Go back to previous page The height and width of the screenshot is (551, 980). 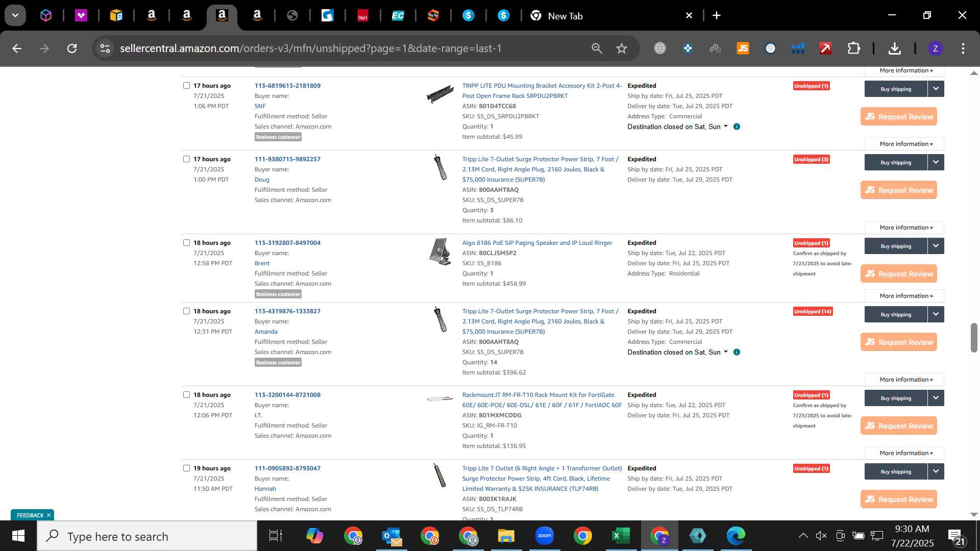coord(17,48)
